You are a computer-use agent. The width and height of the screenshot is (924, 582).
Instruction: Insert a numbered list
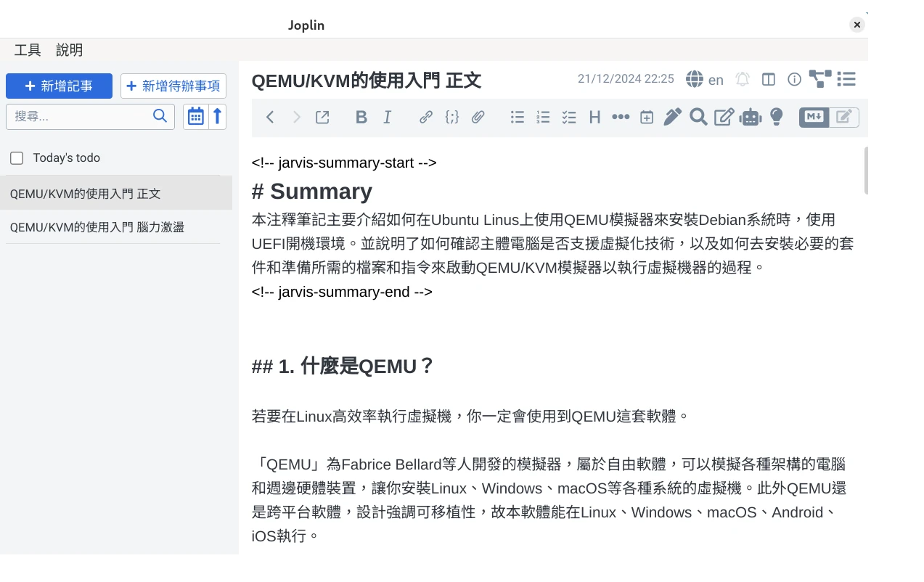[x=543, y=117]
